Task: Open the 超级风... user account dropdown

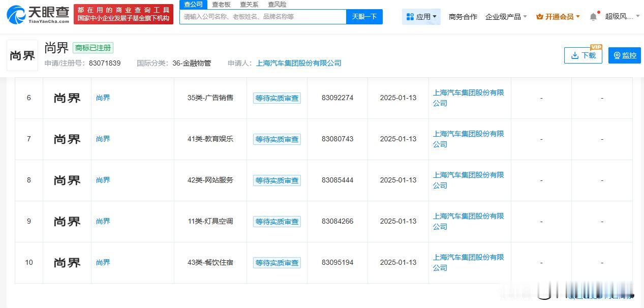Action: 622,17
